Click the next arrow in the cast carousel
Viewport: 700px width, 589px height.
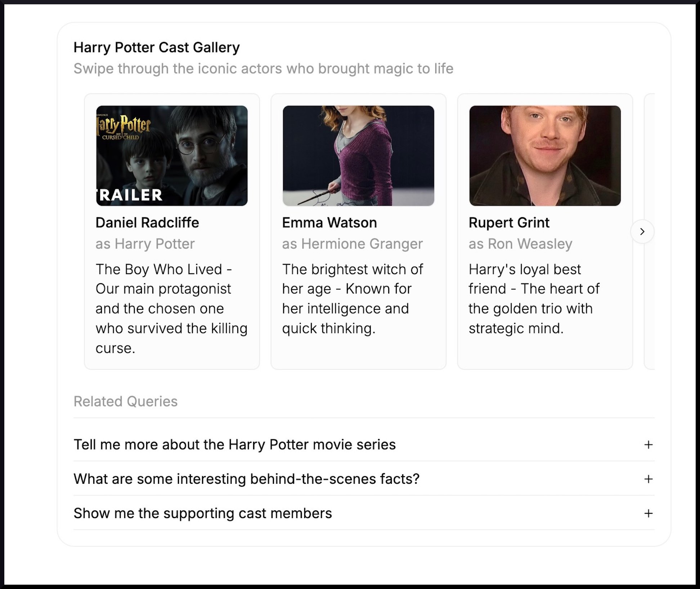coord(642,231)
